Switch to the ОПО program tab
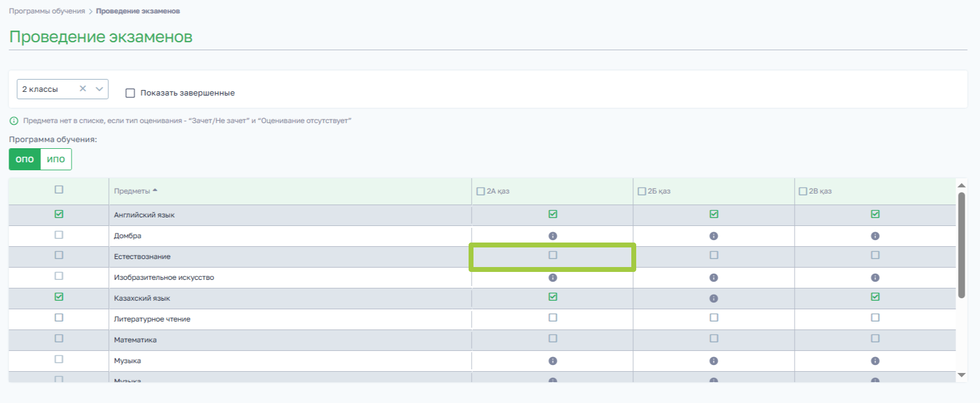 tap(24, 159)
